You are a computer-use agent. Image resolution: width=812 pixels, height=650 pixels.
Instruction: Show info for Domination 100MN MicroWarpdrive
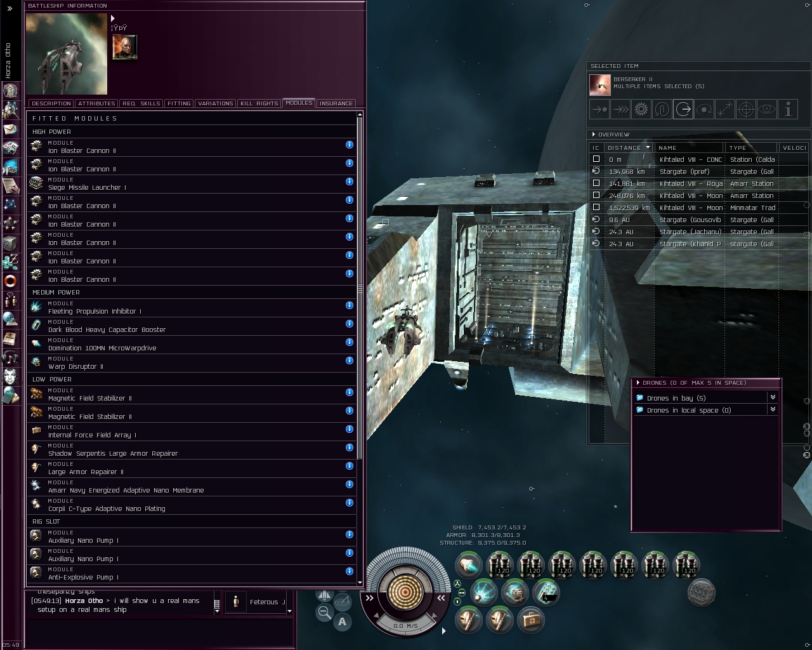pos(350,342)
